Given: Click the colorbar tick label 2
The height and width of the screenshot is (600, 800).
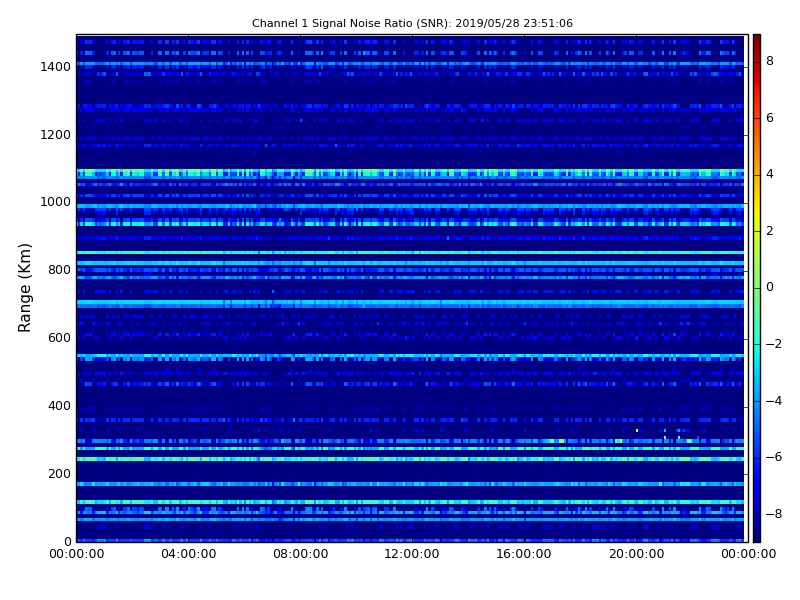Looking at the screenshot, I should tap(770, 231).
